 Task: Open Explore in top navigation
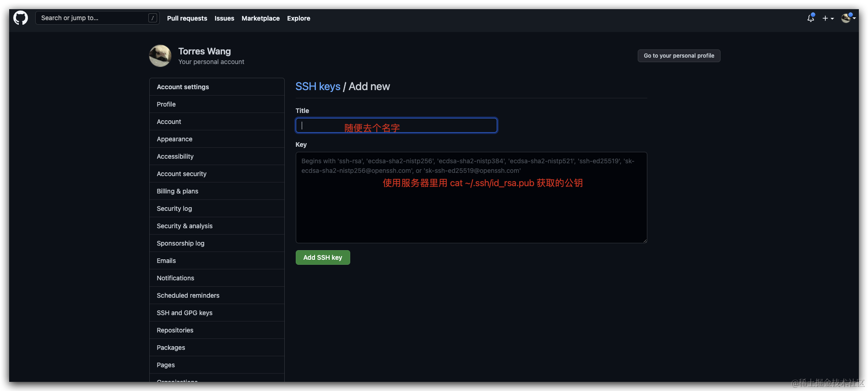click(298, 18)
